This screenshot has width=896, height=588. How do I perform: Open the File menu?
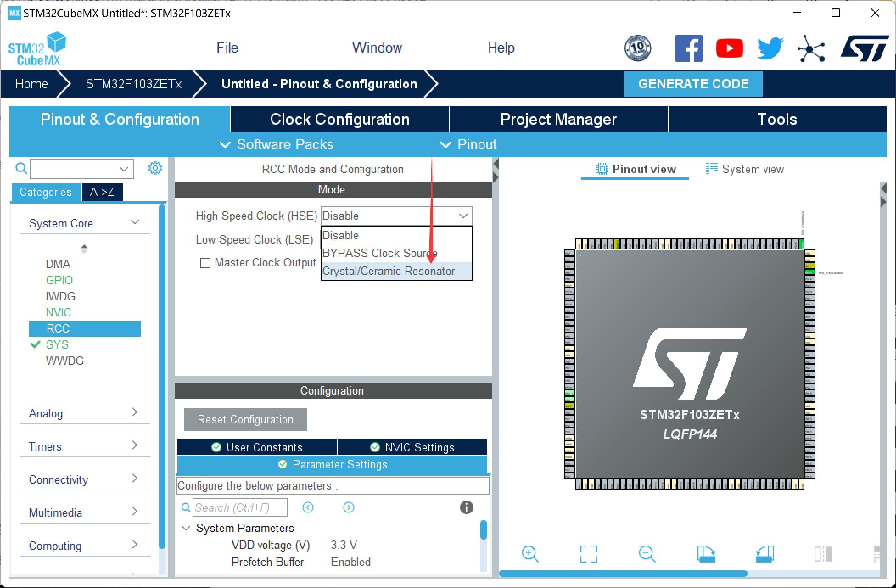click(x=227, y=48)
